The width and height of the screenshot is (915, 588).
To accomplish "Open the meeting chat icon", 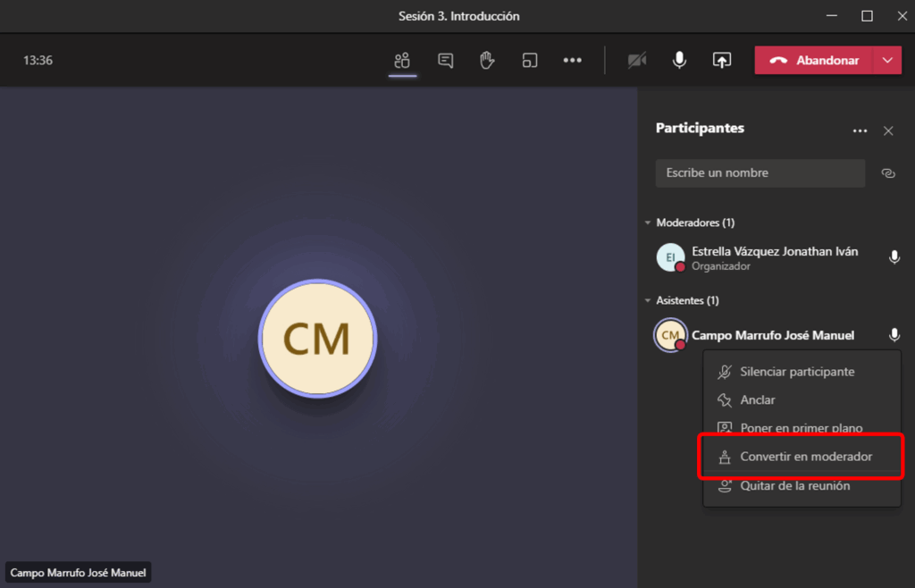I will pos(445,61).
